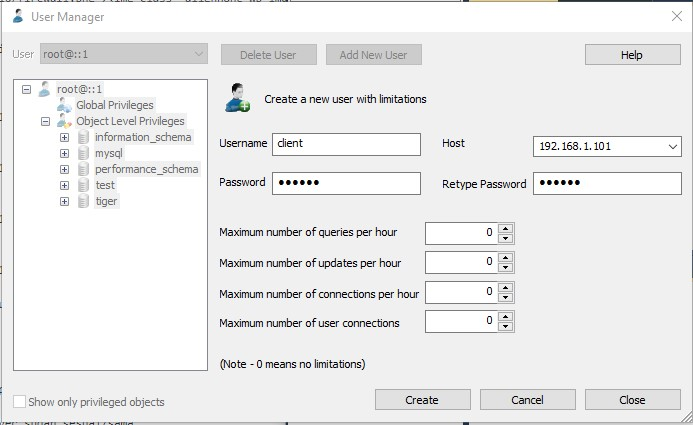Click the Global Privileges user icon

[64, 105]
